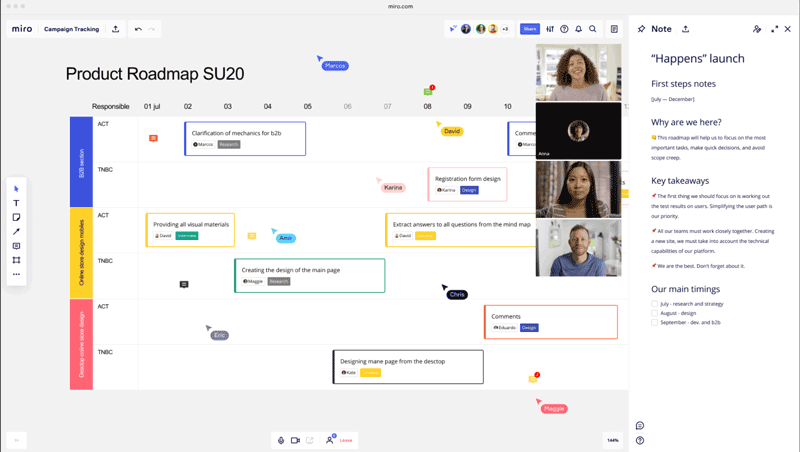Choose the connection line arrow tool

tap(16, 232)
